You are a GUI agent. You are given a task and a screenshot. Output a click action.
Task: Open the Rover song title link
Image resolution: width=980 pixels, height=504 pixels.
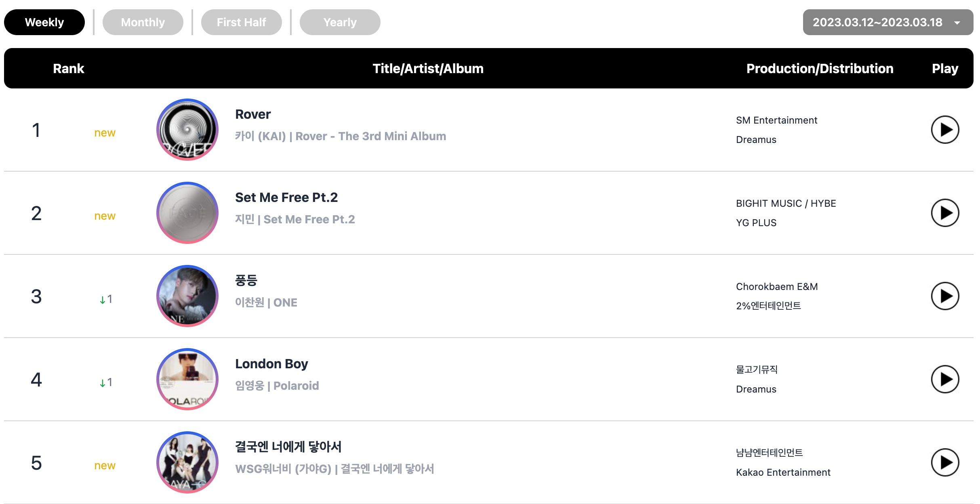coord(253,114)
